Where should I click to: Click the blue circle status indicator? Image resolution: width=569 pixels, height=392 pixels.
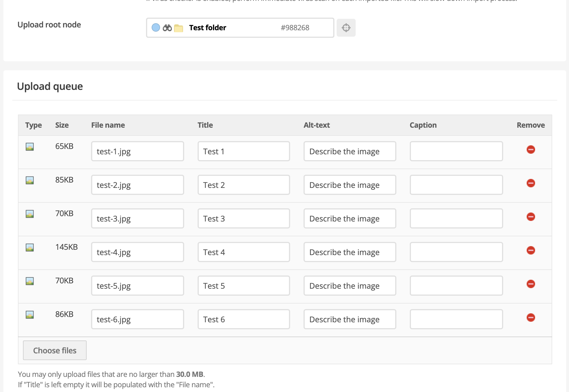(156, 27)
